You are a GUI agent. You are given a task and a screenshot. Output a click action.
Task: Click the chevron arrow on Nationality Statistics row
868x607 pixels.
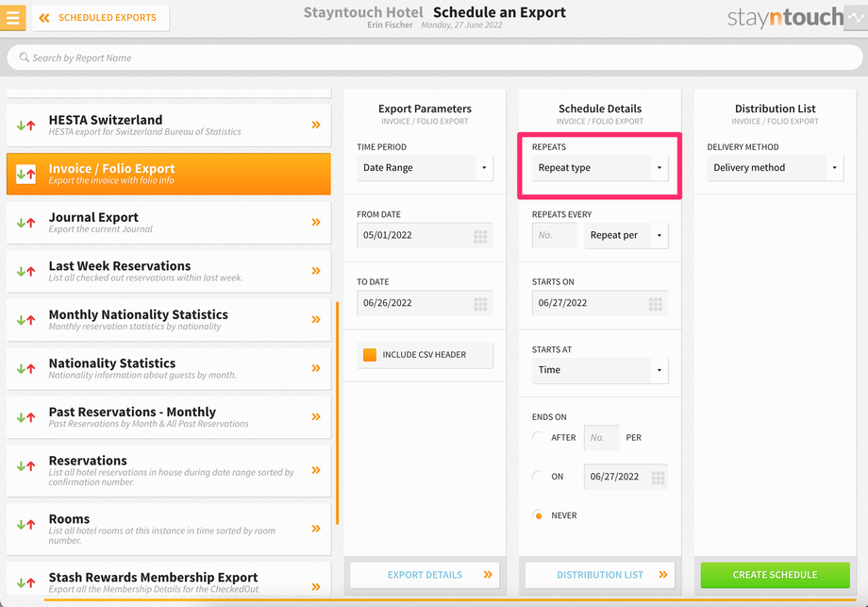pos(316,368)
